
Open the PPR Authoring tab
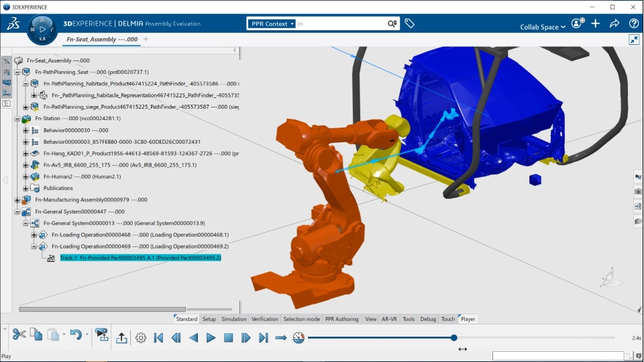click(x=341, y=319)
